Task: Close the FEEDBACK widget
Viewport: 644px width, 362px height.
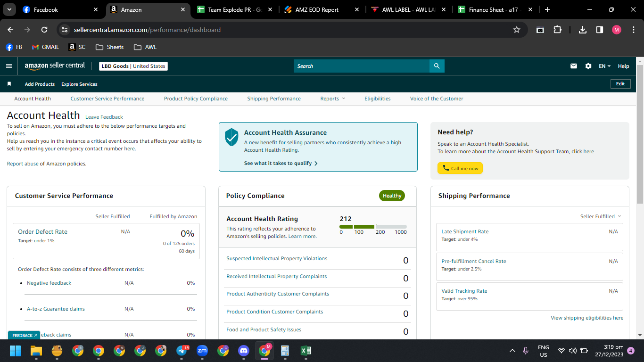Action: click(x=36, y=335)
